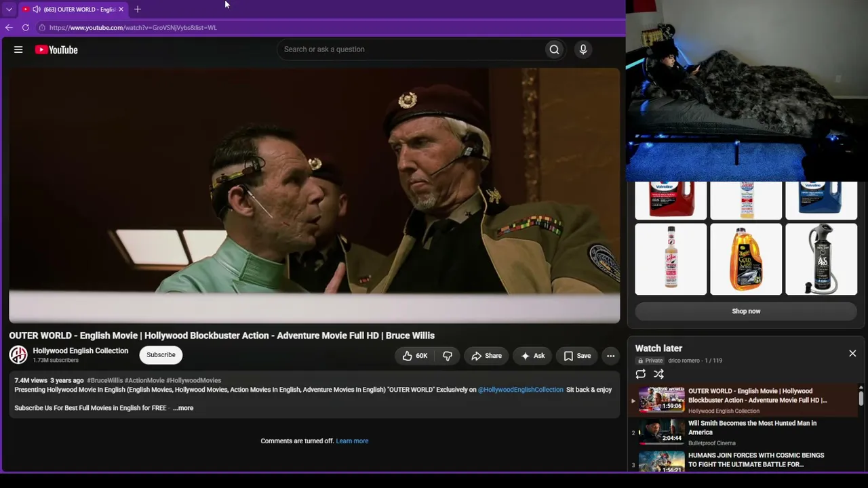This screenshot has width=868, height=488.
Task: Open the #HollywoodMovies hashtag
Action: [193, 381]
